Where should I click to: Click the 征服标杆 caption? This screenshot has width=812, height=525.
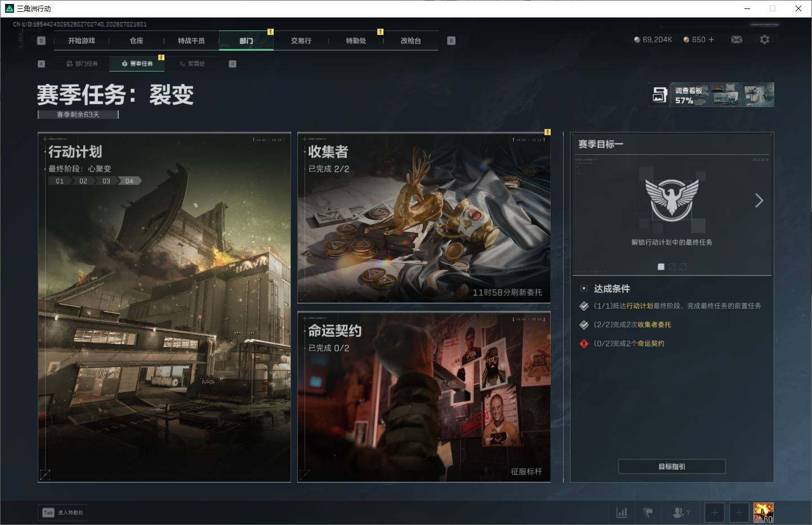click(x=527, y=471)
